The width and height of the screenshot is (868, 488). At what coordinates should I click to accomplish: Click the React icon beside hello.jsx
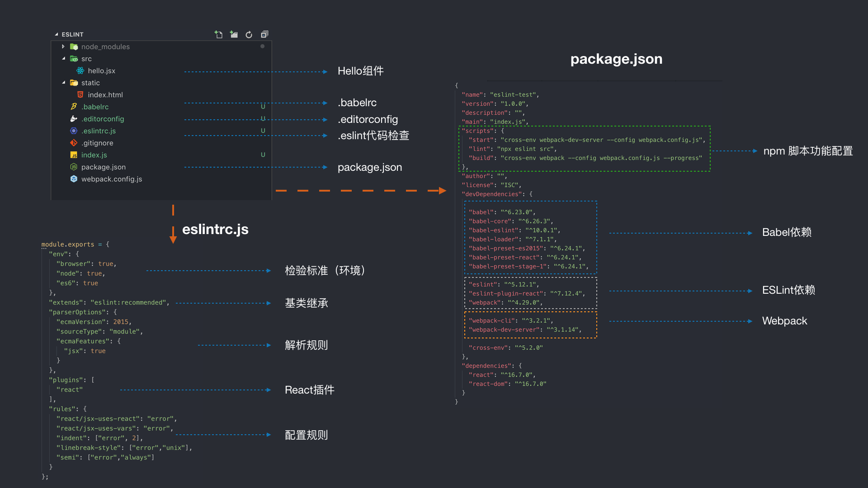80,70
